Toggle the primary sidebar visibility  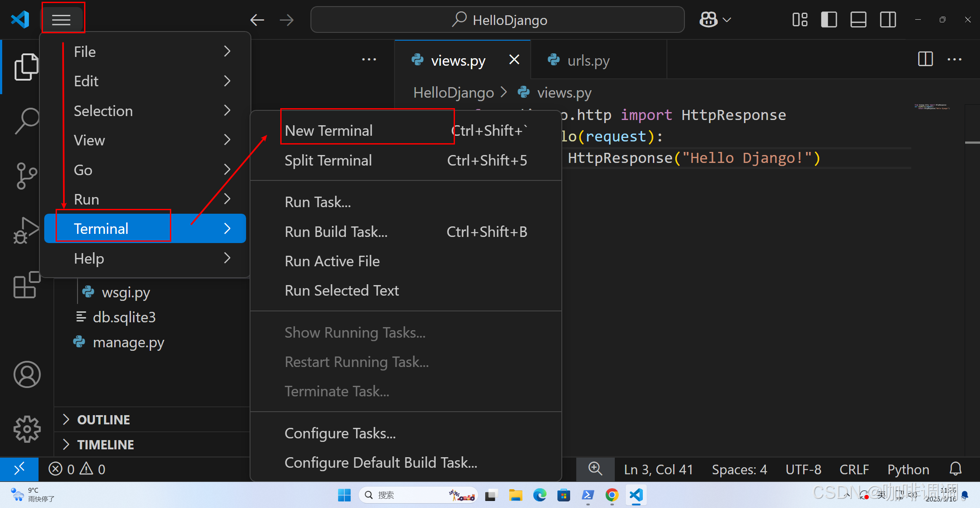point(828,19)
